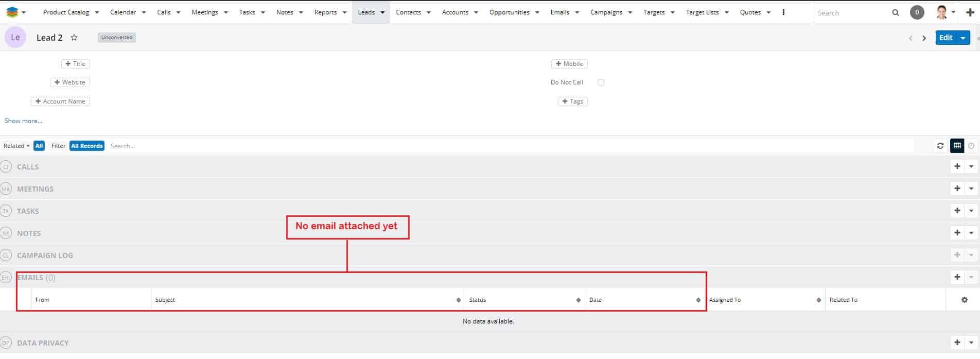Add a Website field value

pyautogui.click(x=70, y=82)
